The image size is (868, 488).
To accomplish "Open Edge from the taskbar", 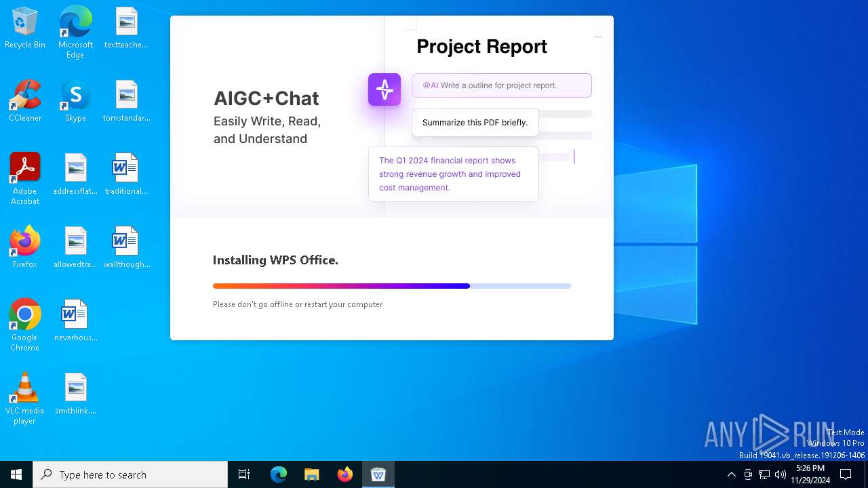I will pyautogui.click(x=279, y=474).
